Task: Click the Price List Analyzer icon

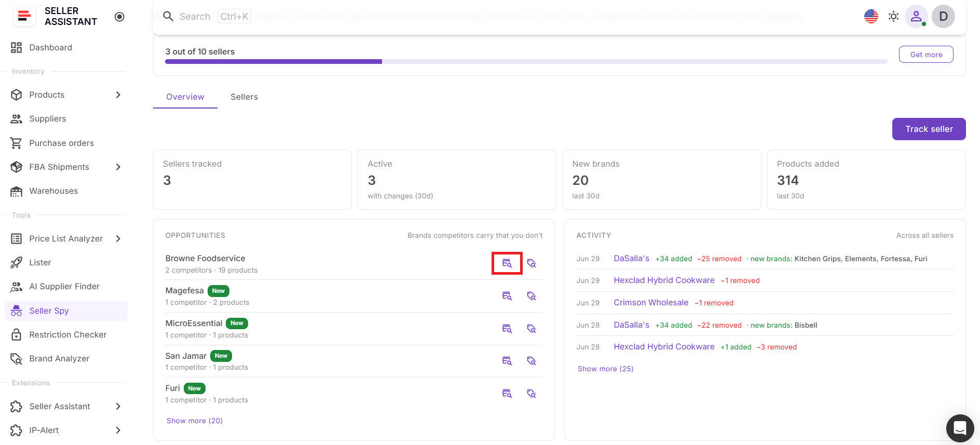Action: point(17,239)
